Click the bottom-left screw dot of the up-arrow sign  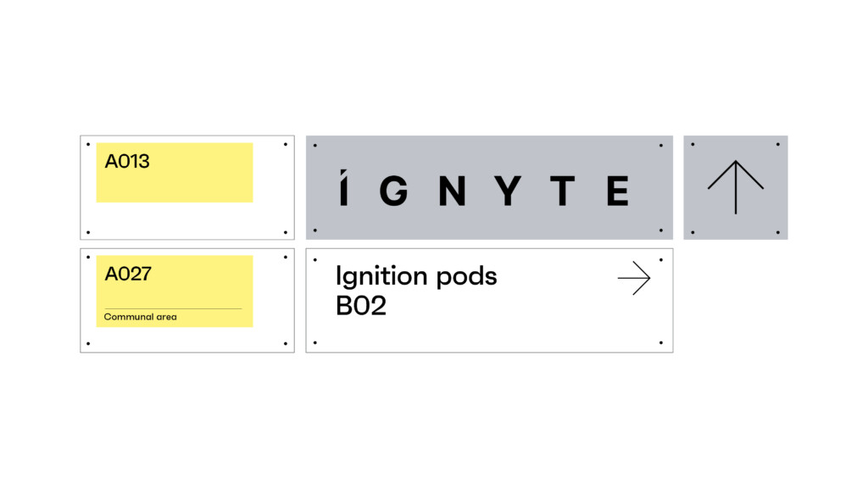693,232
